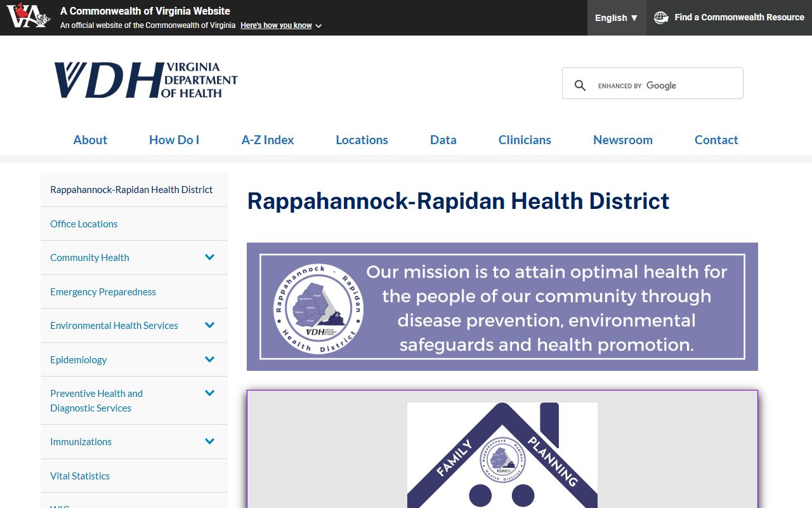The height and width of the screenshot is (508, 812).
Task: Go to the A-Z Index menu item
Action: [x=268, y=140]
